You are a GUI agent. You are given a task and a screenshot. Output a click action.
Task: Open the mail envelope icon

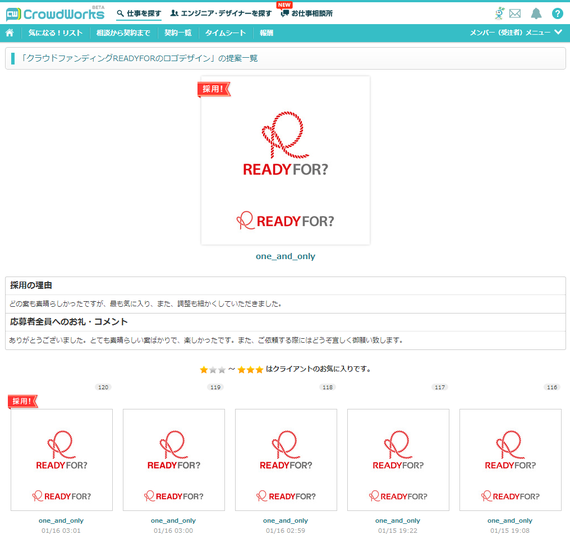pos(515,14)
